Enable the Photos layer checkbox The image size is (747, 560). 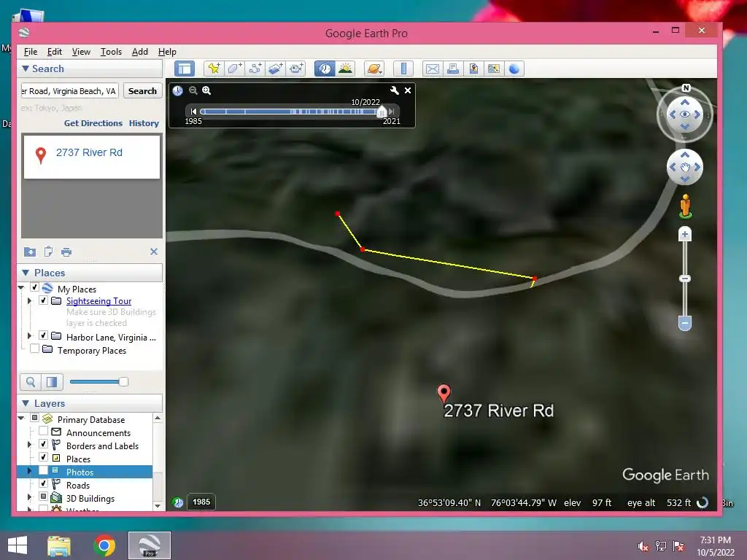coord(43,470)
